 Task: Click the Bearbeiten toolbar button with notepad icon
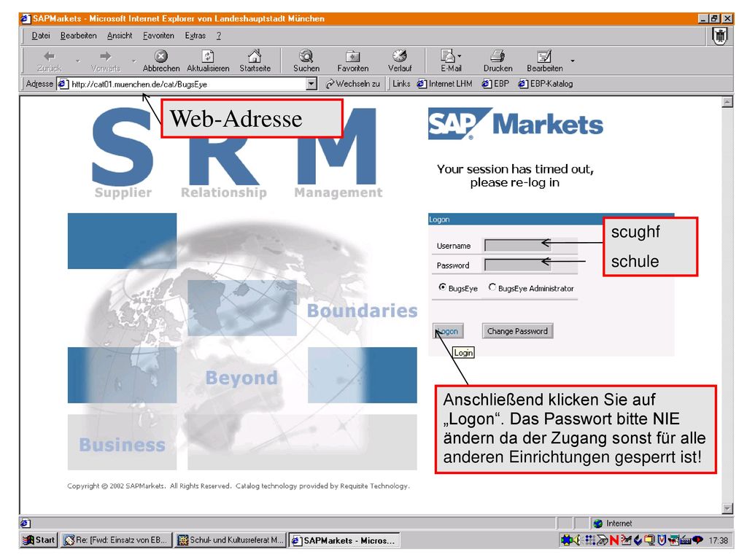[544, 61]
